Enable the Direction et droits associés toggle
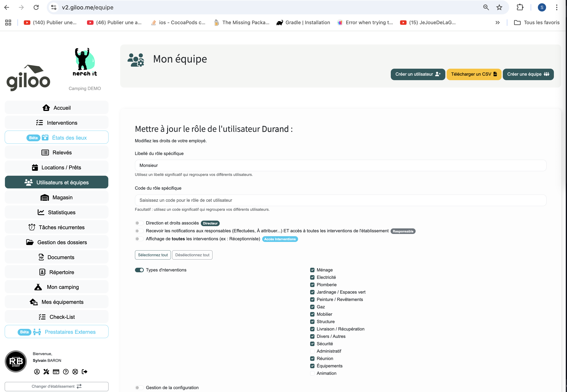This screenshot has width=567, height=392. click(139, 223)
